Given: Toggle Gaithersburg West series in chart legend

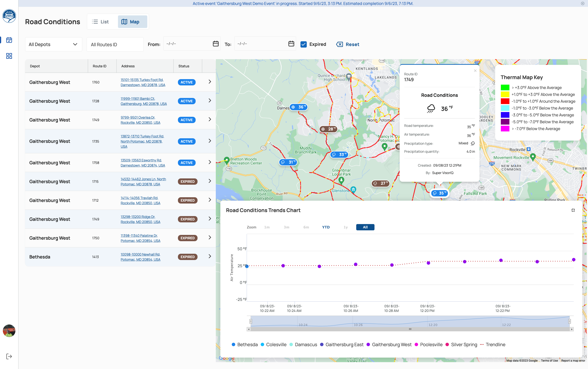Looking at the screenshot, I should pos(391,344).
